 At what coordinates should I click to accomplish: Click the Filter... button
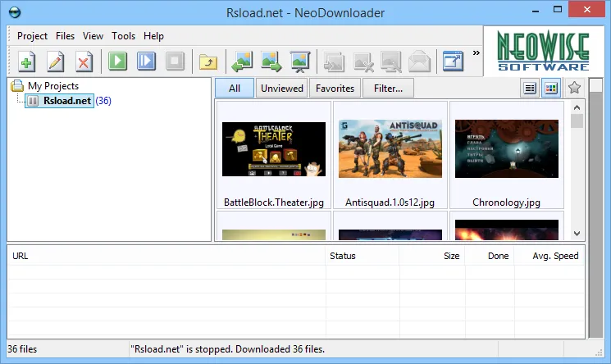click(388, 88)
